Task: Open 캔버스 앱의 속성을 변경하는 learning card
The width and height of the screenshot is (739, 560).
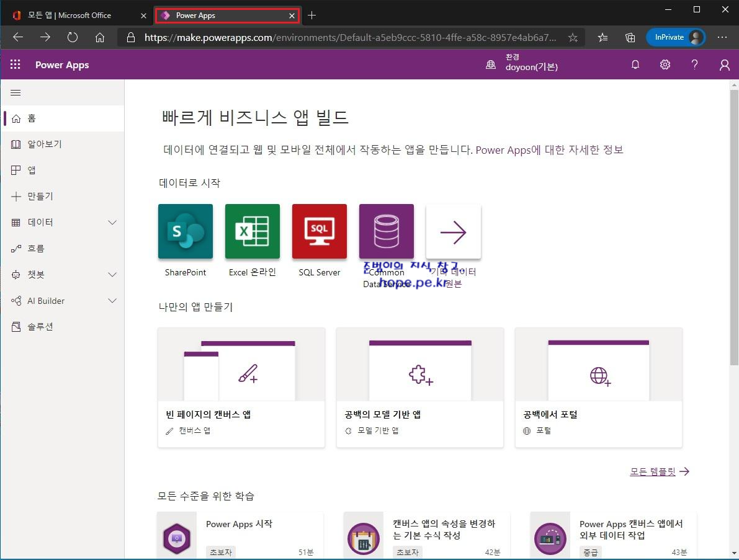Action: point(427,535)
